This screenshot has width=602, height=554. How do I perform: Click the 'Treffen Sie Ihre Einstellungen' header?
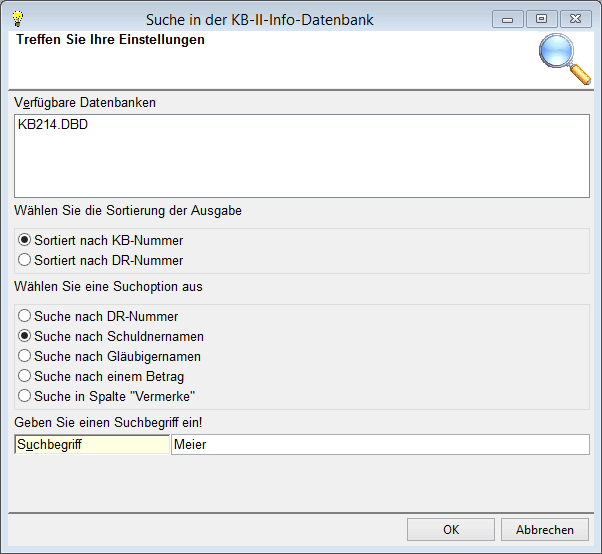pos(110,40)
